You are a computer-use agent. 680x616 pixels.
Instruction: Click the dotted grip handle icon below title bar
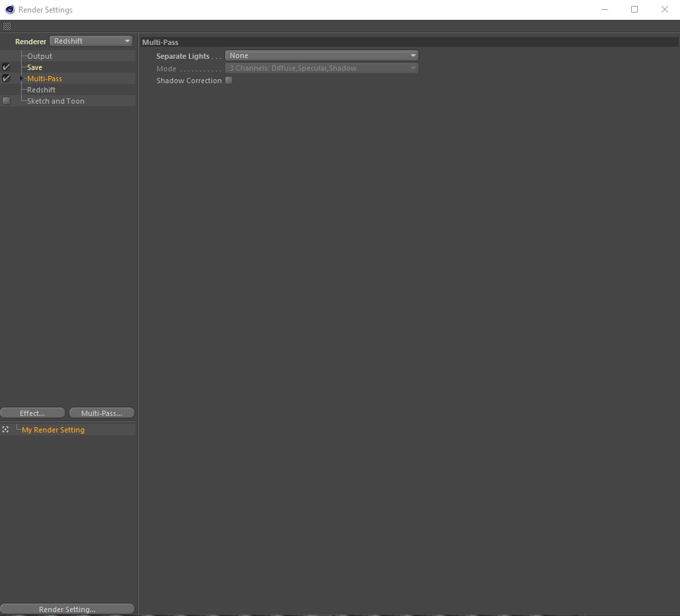[7, 26]
